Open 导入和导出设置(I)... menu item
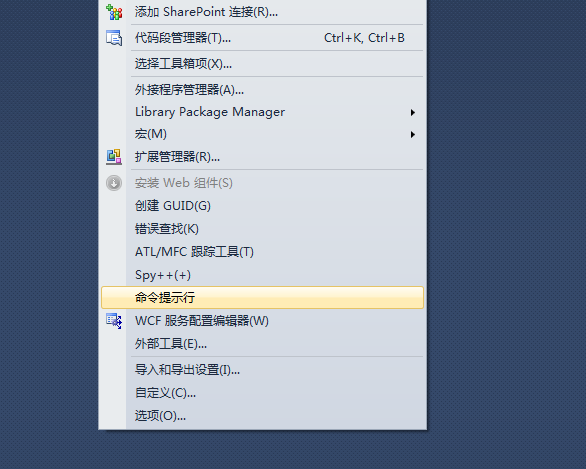Image resolution: width=586 pixels, height=469 pixels. point(262,370)
